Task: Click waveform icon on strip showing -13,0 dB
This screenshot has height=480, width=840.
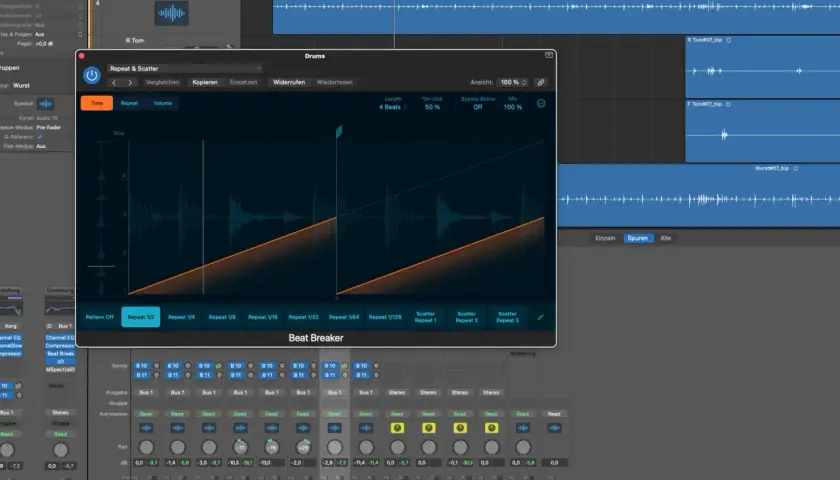Action: pyautogui.click(x=272, y=428)
